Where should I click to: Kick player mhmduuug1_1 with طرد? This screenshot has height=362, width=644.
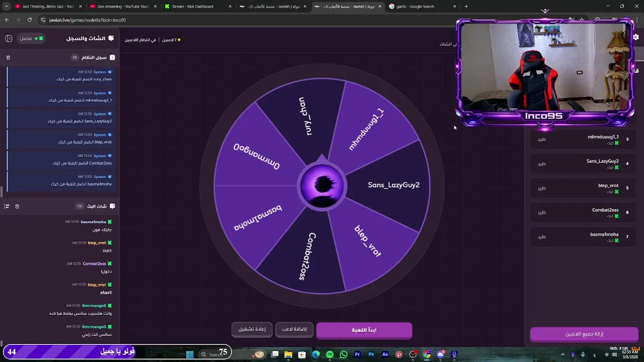[541, 139]
